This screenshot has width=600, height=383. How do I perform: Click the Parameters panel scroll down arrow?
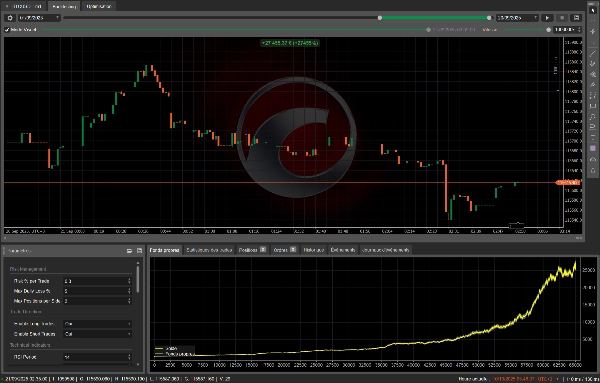point(138,364)
